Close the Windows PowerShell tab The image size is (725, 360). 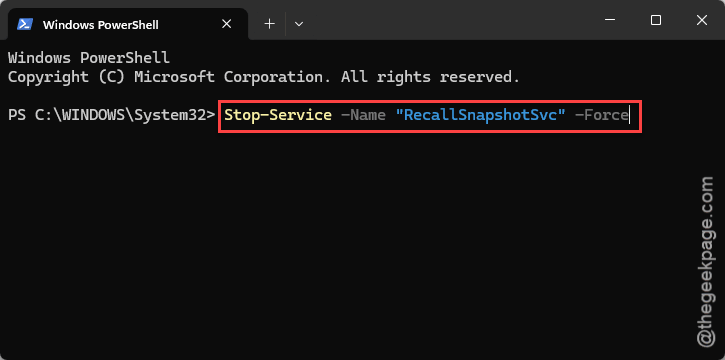[227, 24]
